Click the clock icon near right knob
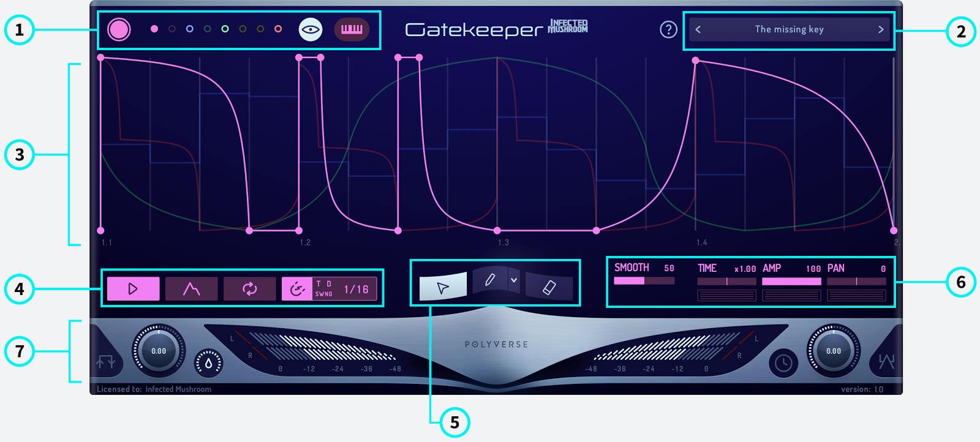Image resolution: width=980 pixels, height=442 pixels. (x=783, y=363)
